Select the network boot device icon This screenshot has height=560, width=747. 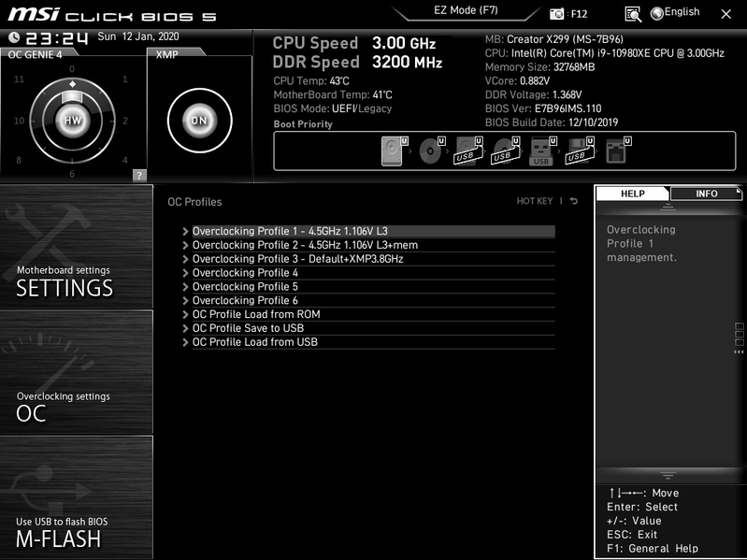click(618, 151)
